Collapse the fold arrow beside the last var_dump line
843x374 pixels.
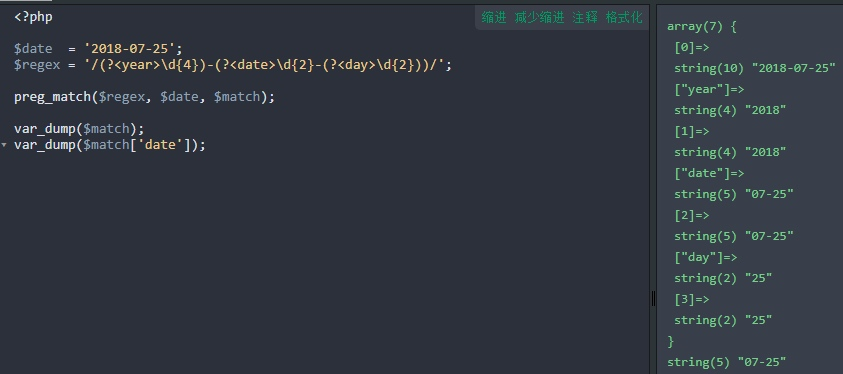pyautogui.click(x=5, y=145)
